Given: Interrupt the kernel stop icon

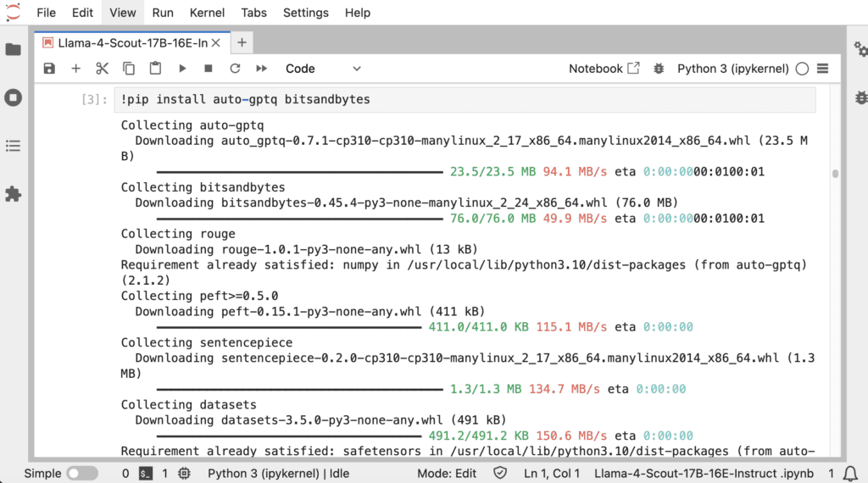Looking at the screenshot, I should click(209, 69).
